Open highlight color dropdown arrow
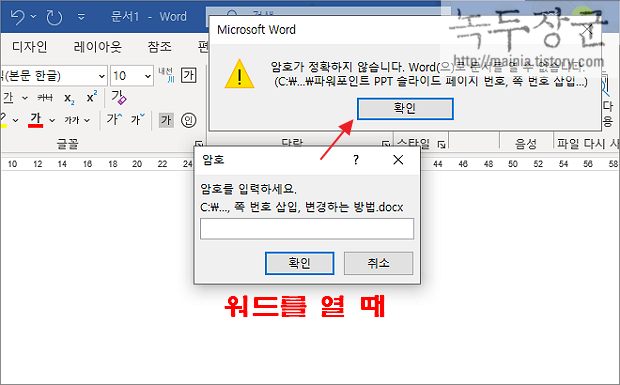620x385 pixels. 15,120
